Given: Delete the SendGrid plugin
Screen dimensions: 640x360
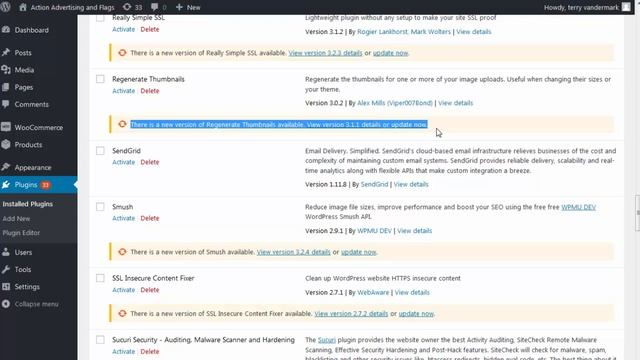Looking at the screenshot, I should (150, 162).
